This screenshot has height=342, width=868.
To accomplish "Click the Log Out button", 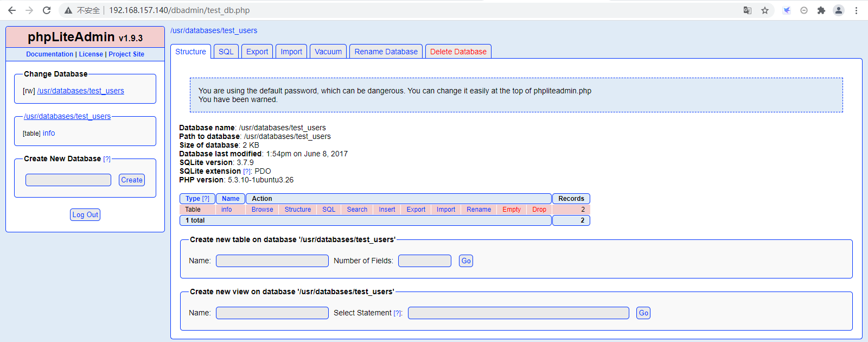I will click(85, 214).
